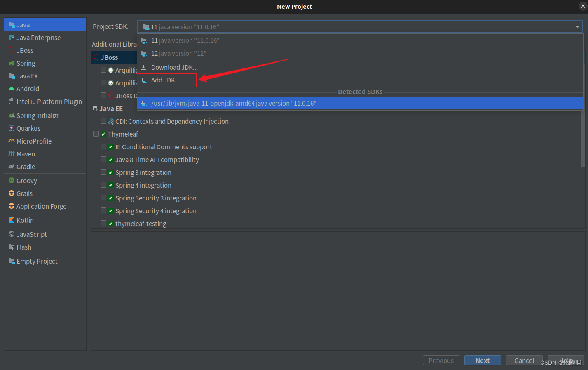
Task: Click the Previous button
Action: 441,361
